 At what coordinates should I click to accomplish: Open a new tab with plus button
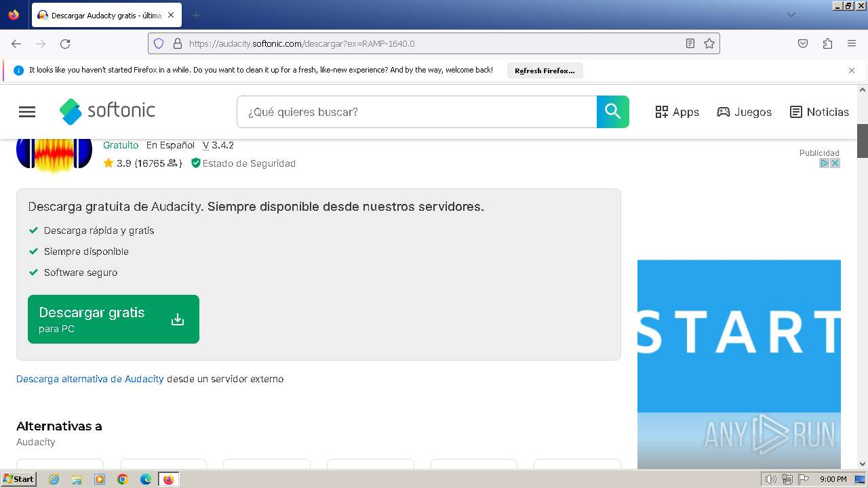196,15
